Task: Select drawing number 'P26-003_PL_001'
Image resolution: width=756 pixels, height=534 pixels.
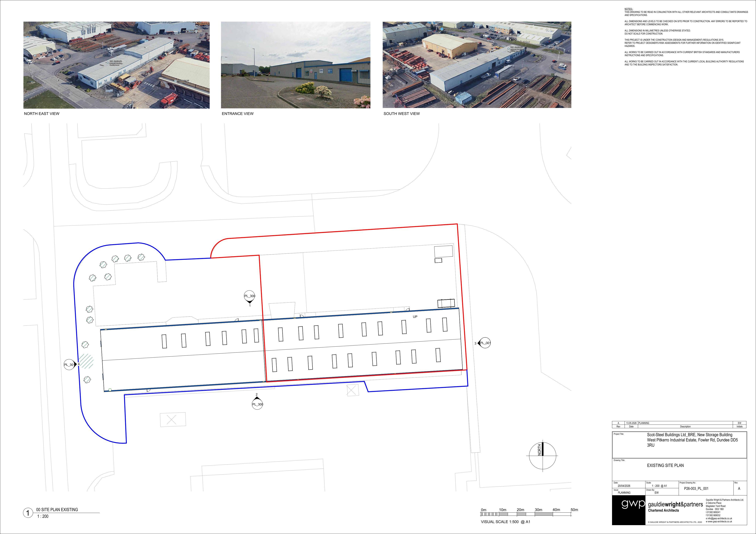Action: (696, 489)
